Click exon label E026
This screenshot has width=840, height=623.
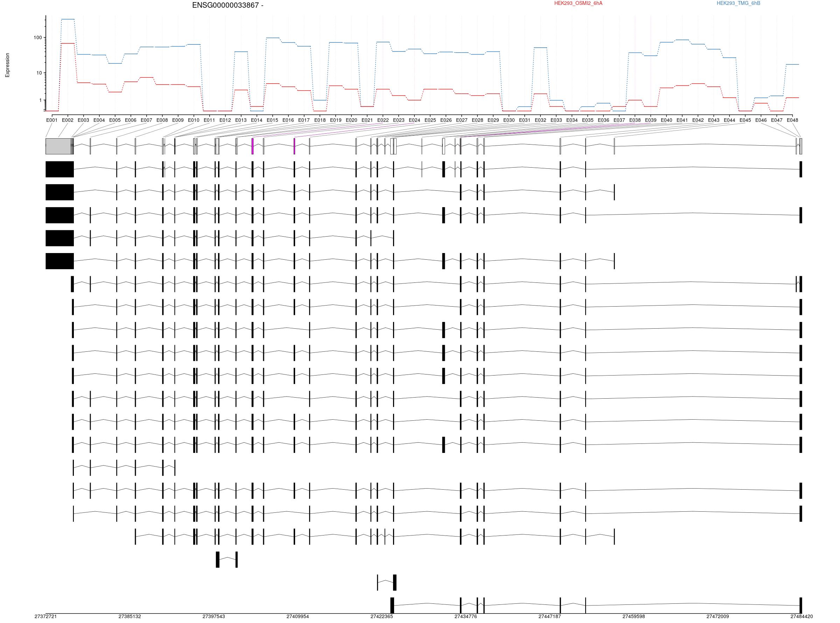click(x=446, y=120)
